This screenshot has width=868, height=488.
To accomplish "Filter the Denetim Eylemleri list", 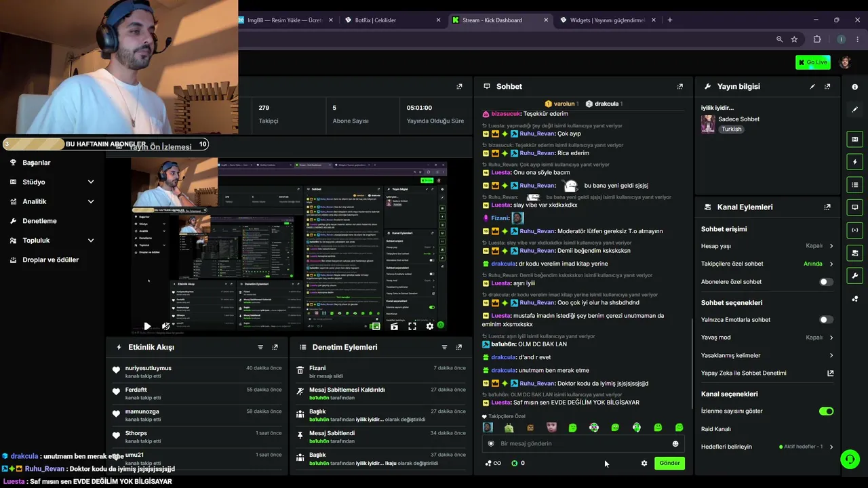I will pos(445,347).
